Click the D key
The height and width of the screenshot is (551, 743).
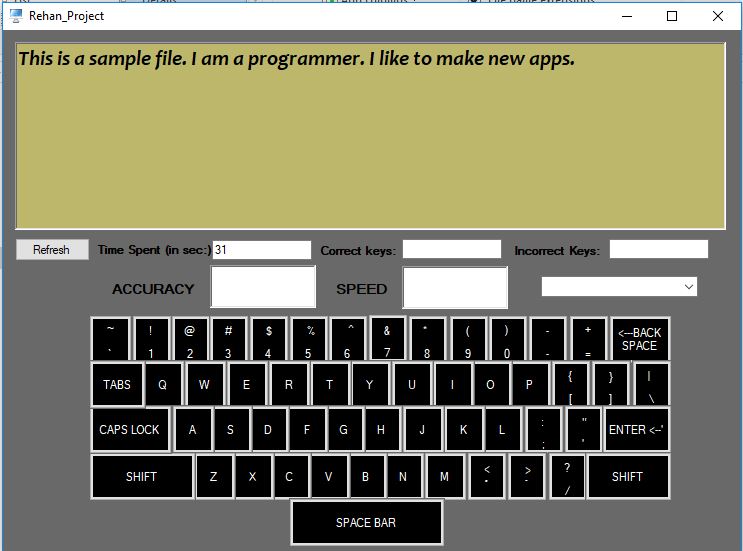tap(269, 429)
